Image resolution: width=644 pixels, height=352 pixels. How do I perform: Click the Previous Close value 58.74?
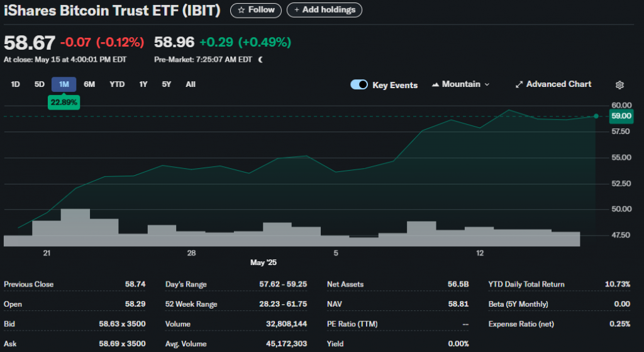pyautogui.click(x=135, y=284)
